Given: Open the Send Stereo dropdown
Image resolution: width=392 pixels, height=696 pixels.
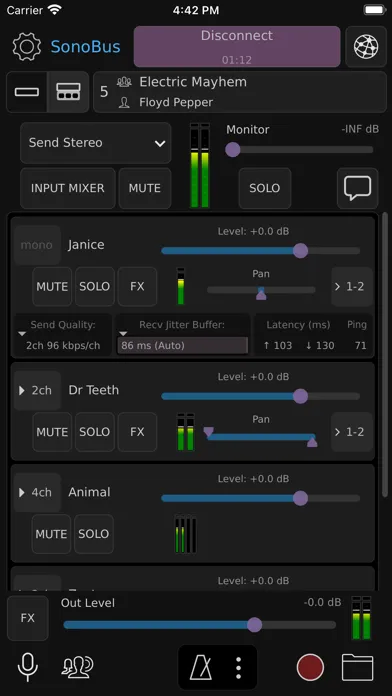Looking at the screenshot, I should [x=95, y=143].
